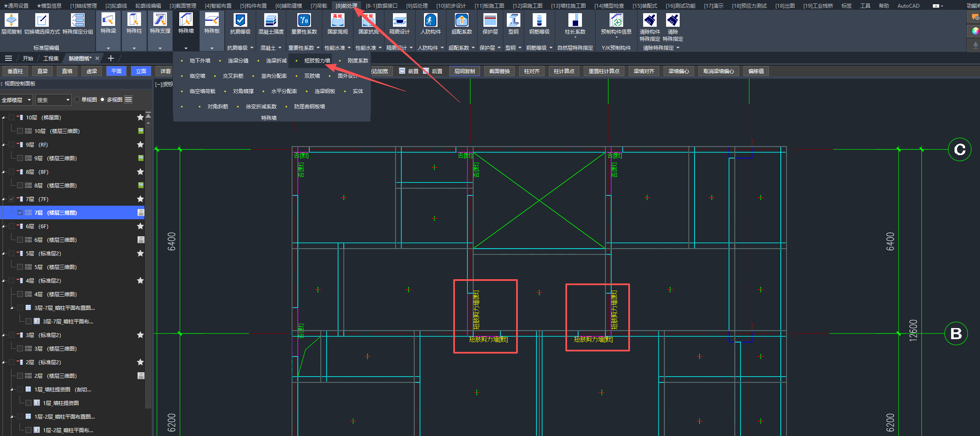Switch to the [5]构件布置 ribbon tab
980x436 pixels.
click(x=253, y=6)
